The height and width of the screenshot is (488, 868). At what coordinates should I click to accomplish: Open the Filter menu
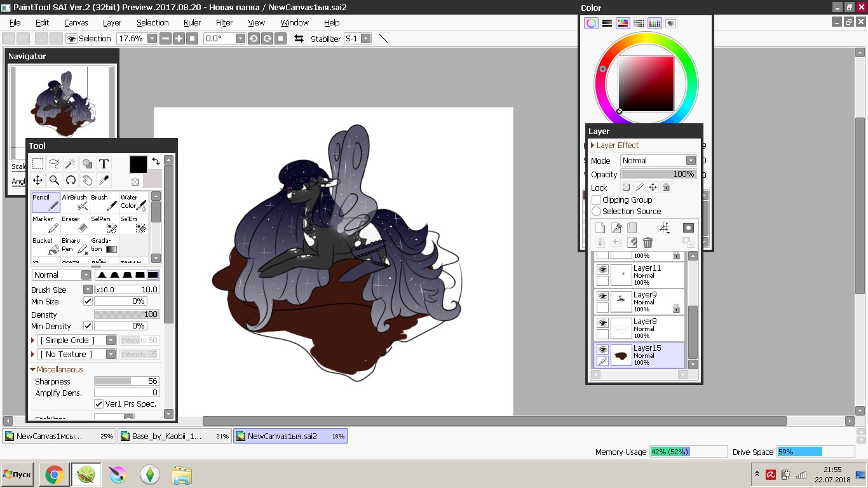(x=224, y=22)
